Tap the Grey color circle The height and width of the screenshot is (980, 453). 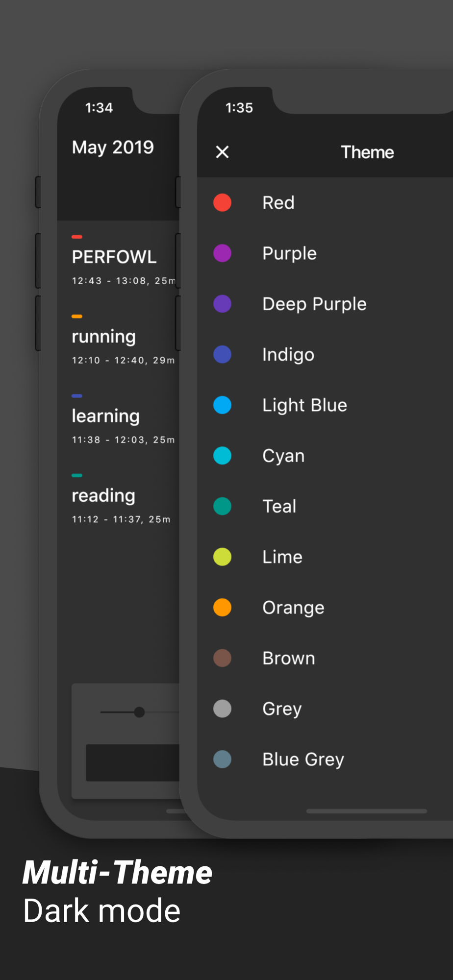tap(222, 709)
